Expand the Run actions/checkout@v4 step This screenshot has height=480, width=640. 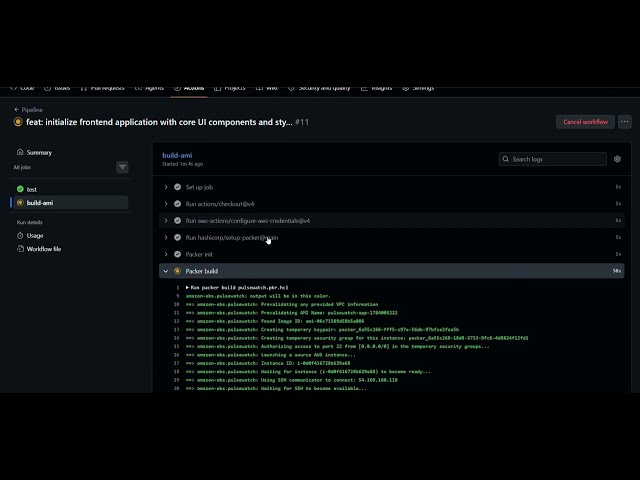coord(391,204)
